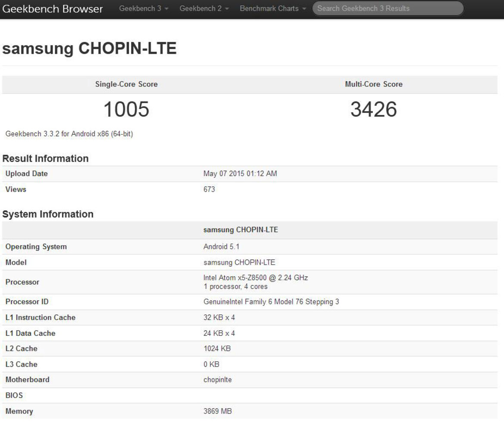Select the System Information heading
Viewport: 504px width, 423px height.
[48, 215]
